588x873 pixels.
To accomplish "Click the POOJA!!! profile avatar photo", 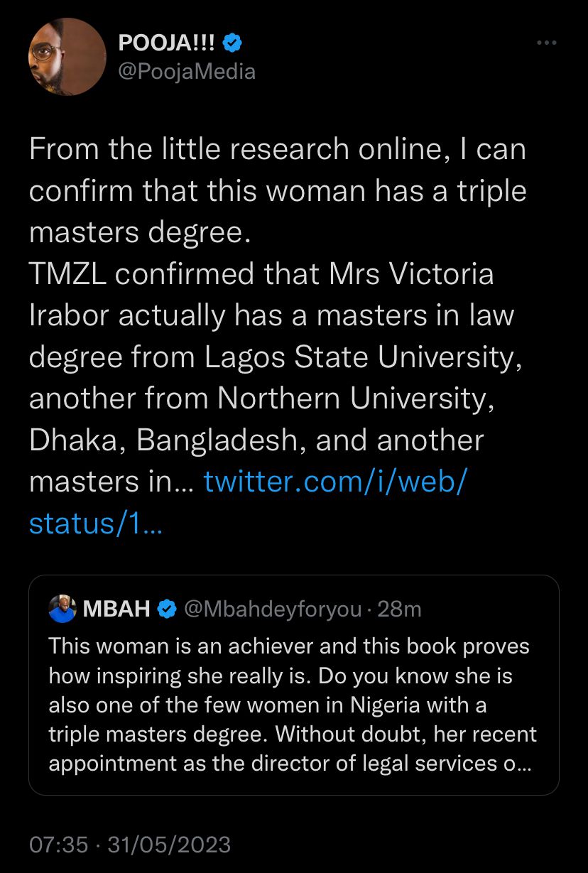I will (x=67, y=58).
